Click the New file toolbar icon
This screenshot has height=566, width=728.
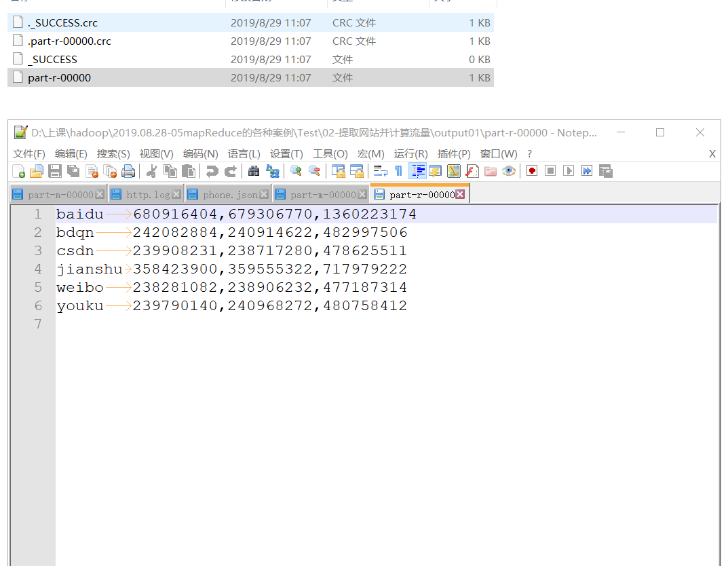(18, 171)
